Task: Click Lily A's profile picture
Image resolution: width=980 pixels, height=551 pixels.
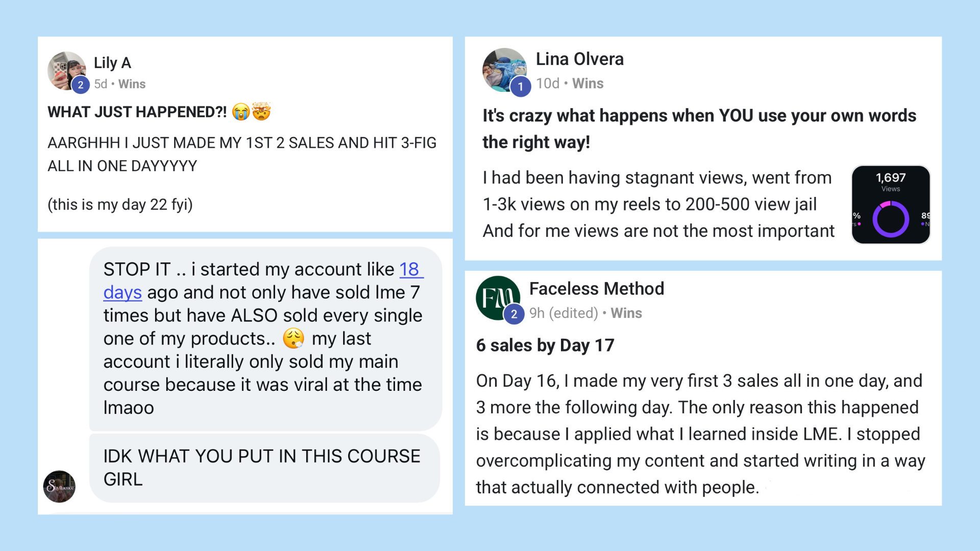Action: tap(65, 70)
